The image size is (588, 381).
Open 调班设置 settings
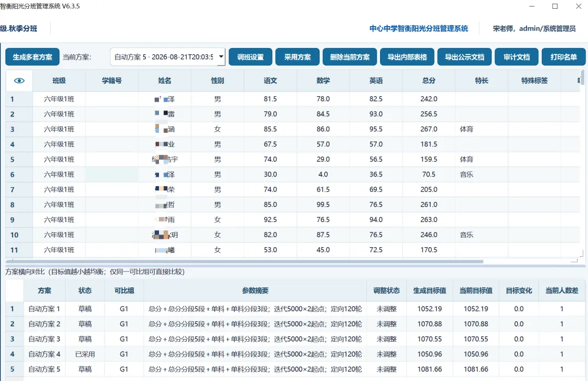[x=250, y=57]
